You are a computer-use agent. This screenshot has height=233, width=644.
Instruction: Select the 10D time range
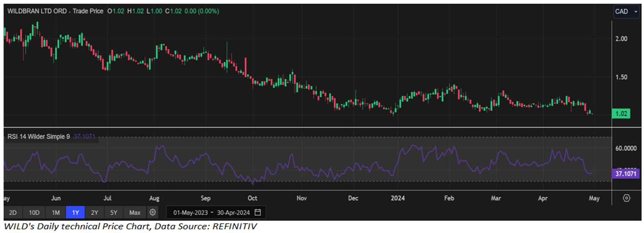tap(33, 213)
